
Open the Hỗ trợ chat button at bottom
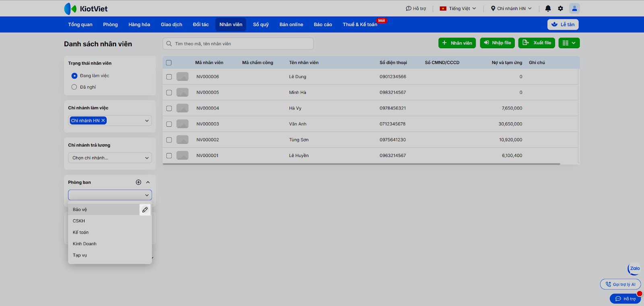pyautogui.click(x=625, y=299)
